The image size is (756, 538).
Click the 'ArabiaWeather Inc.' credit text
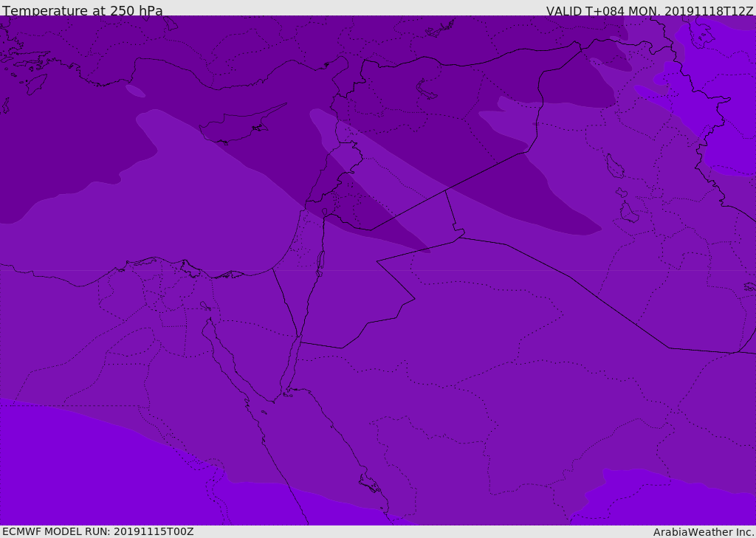pyautogui.click(x=704, y=532)
